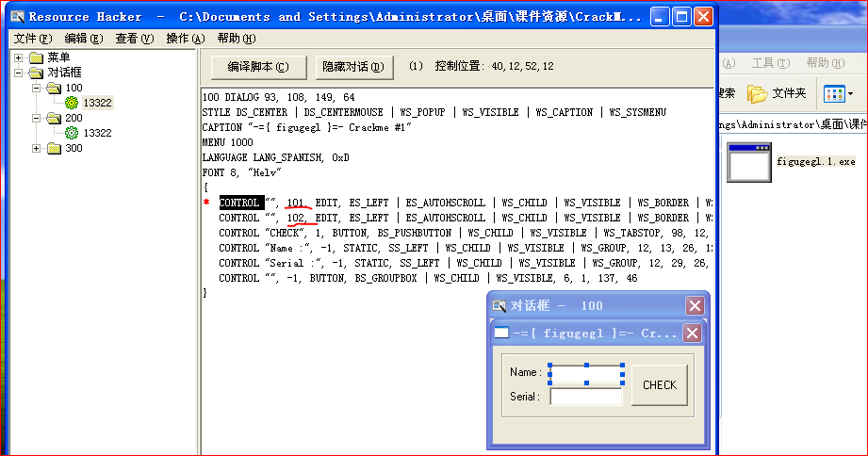
Task: Click the CONTROL "Serial :" script line
Action: [464, 263]
